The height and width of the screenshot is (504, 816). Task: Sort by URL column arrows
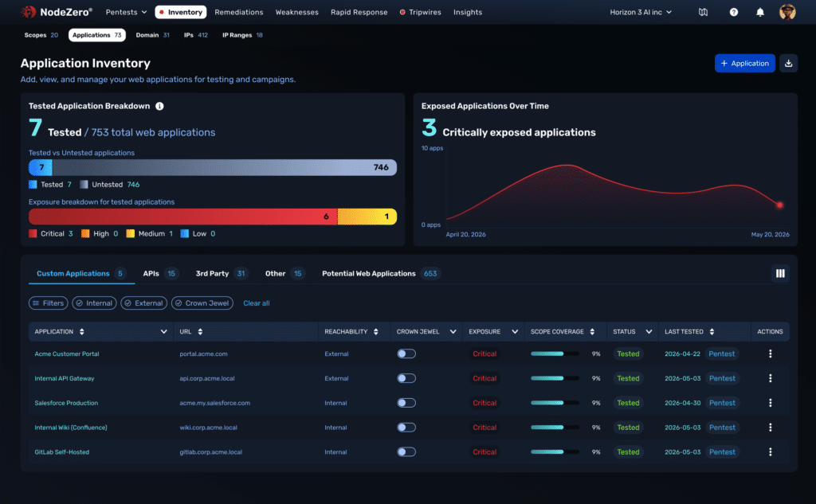tap(200, 332)
